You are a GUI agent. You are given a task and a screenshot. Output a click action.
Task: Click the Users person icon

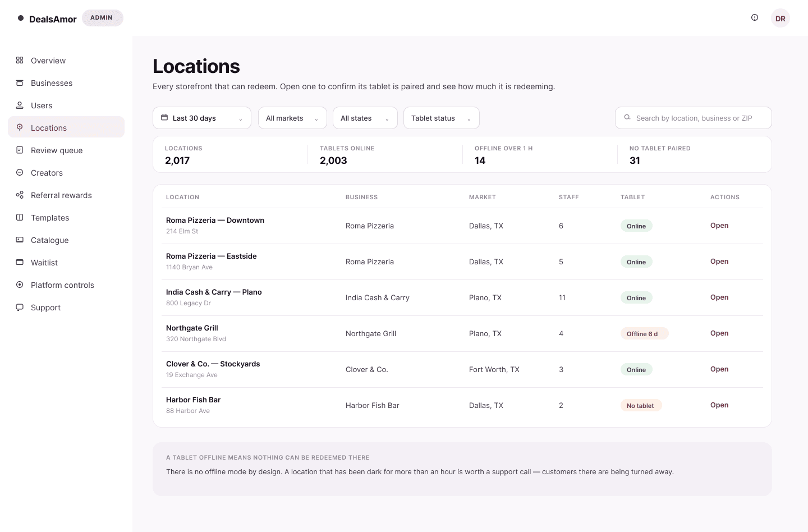pos(20,105)
